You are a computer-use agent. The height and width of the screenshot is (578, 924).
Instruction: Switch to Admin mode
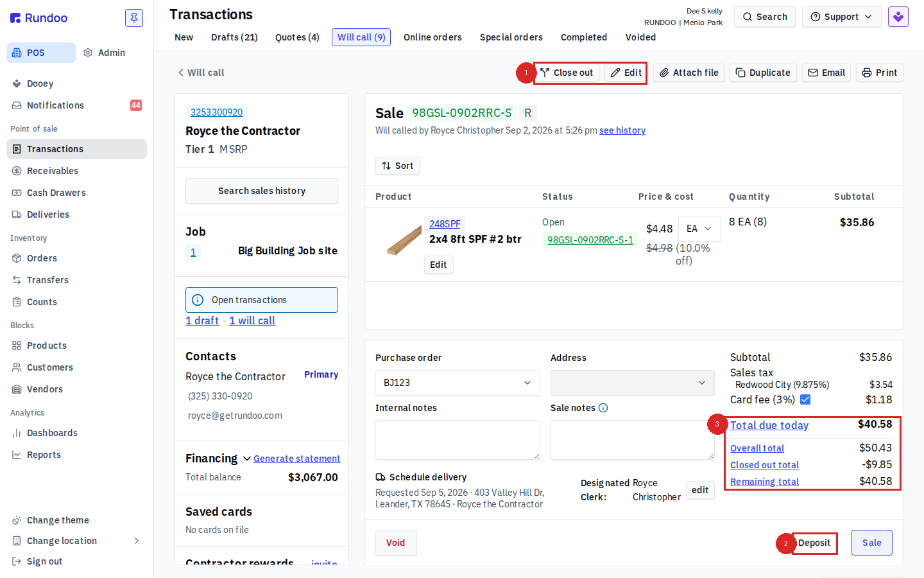(x=104, y=53)
